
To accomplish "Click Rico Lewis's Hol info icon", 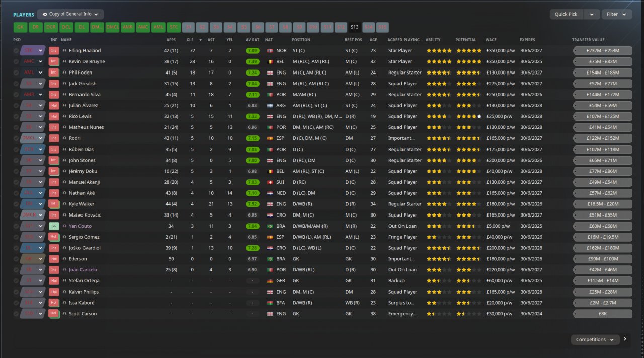I will [x=54, y=116].
